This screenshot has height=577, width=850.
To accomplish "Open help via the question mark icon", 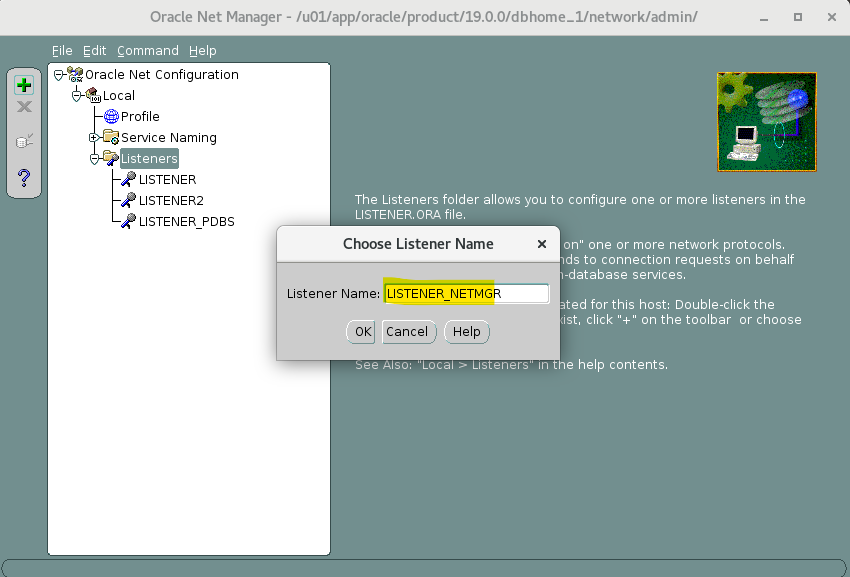I will point(24,177).
